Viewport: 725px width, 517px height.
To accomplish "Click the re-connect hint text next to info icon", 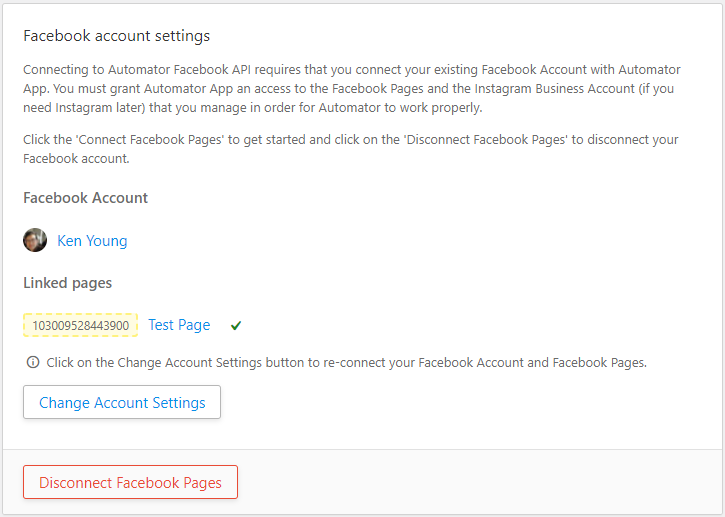I will pyautogui.click(x=346, y=363).
